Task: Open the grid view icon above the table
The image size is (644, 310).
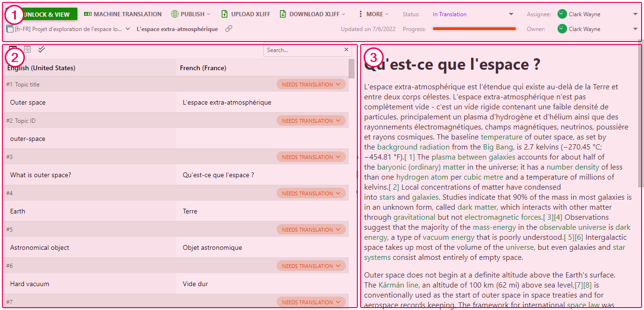Action: tap(27, 49)
